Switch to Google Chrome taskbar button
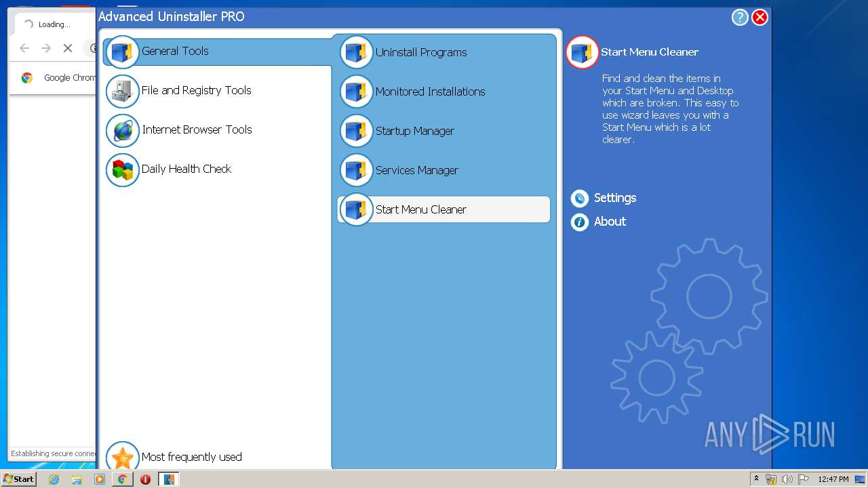 (x=122, y=479)
